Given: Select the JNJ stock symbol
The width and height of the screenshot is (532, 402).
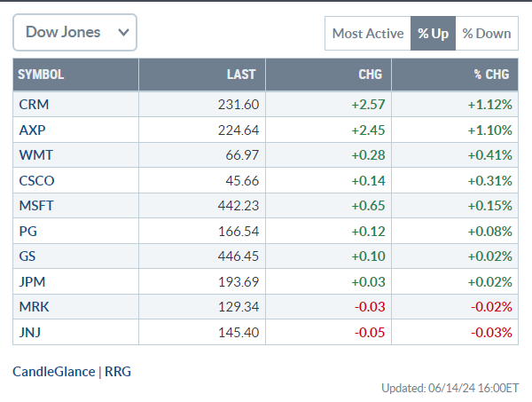Looking at the screenshot, I should coord(30,333).
